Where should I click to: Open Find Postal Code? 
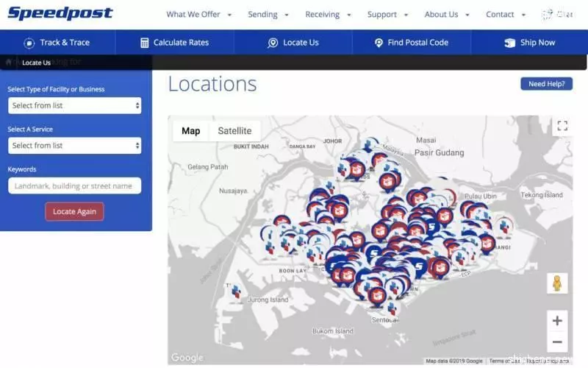pos(412,43)
